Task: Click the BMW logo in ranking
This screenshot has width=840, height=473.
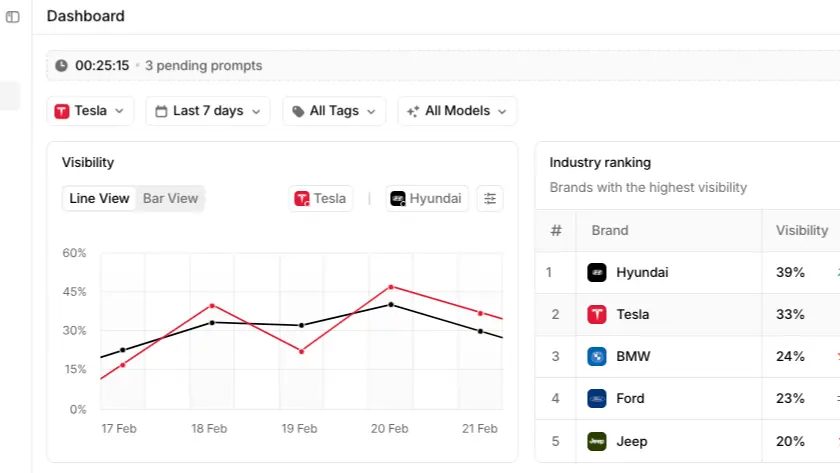Action: click(x=596, y=356)
